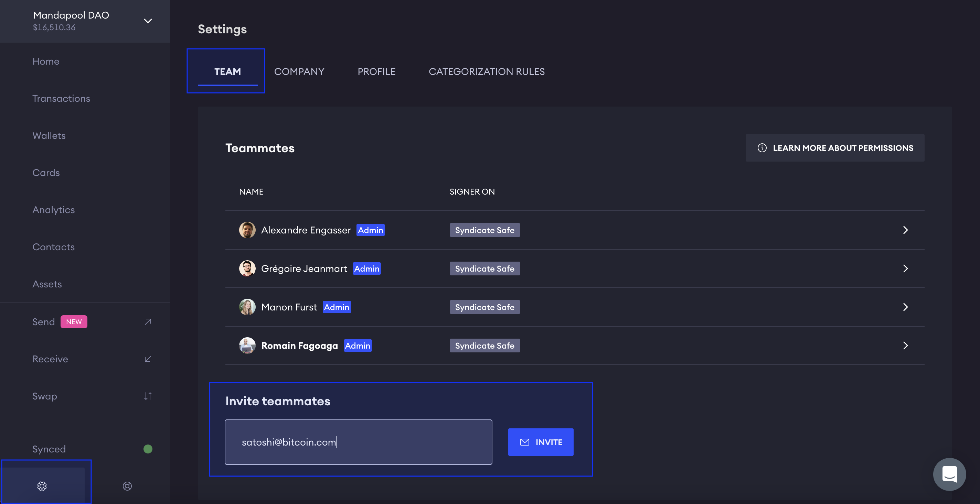Screen dimensions: 980x504
Task: Click Grégoire Jeanmart's Syndicate Safe tag
Action: tap(485, 269)
